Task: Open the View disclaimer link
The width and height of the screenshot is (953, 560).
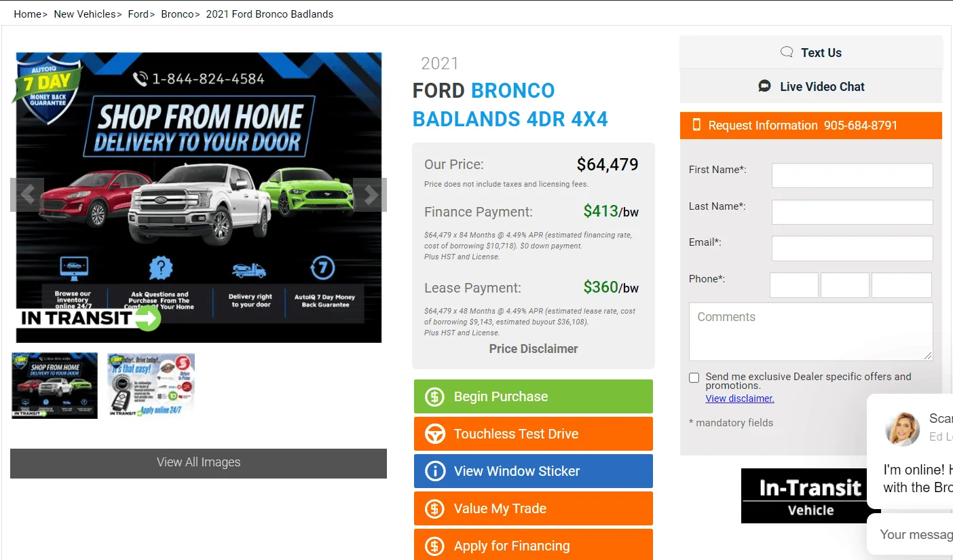Action: [x=740, y=398]
